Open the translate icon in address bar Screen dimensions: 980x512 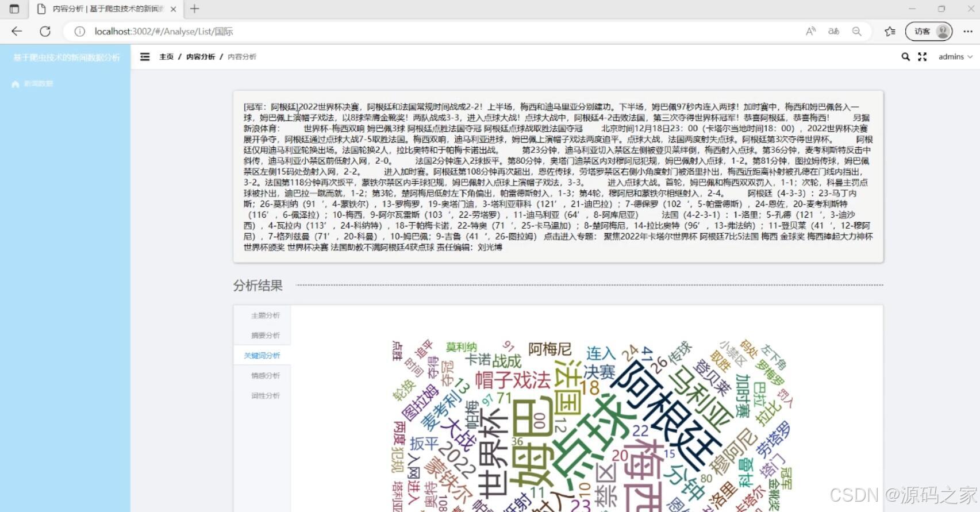(833, 32)
